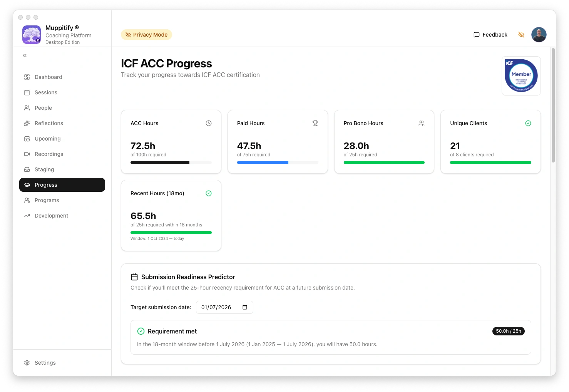
Task: Disable Privacy Mode
Action: pos(146,35)
